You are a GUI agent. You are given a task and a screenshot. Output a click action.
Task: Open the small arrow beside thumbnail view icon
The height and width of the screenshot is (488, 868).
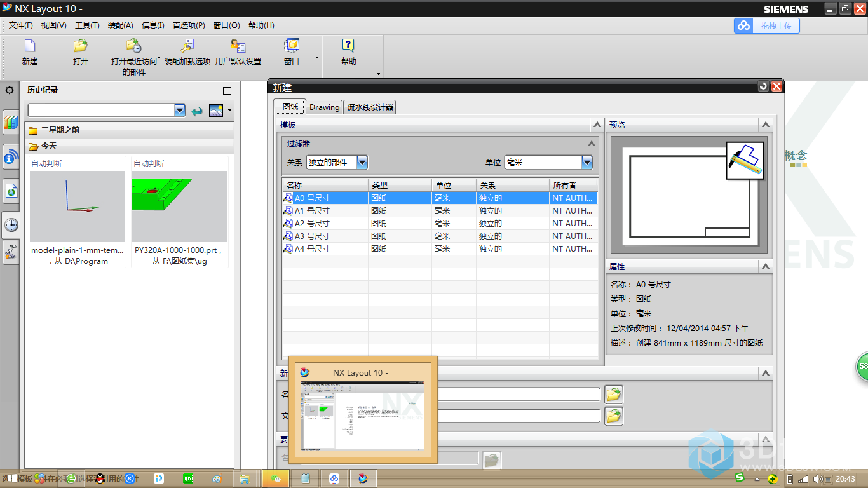(x=229, y=111)
